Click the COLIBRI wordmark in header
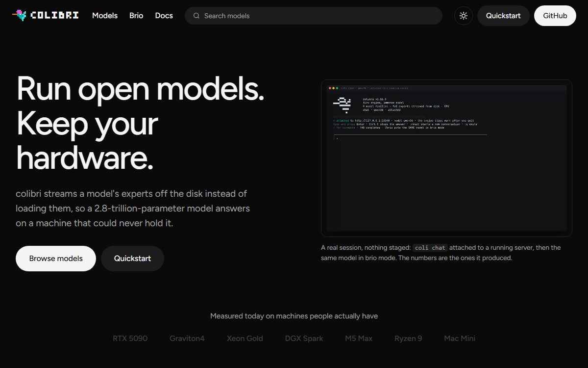 coord(54,15)
